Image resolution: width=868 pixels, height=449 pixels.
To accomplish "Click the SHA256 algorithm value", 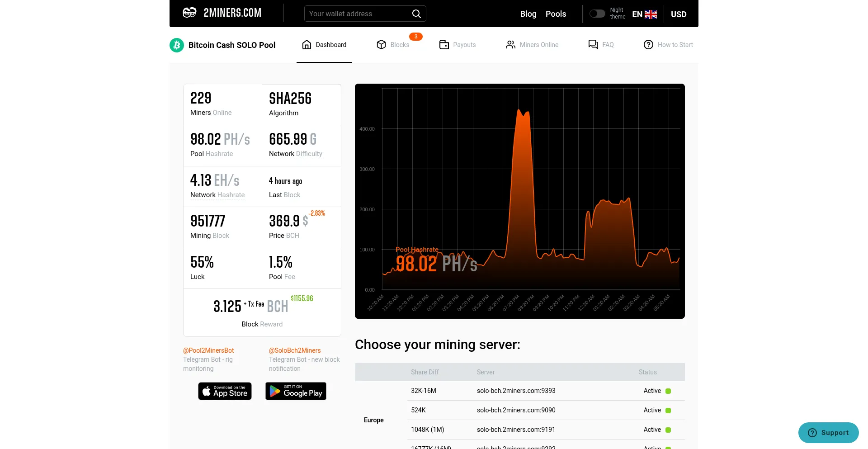I will tap(290, 99).
